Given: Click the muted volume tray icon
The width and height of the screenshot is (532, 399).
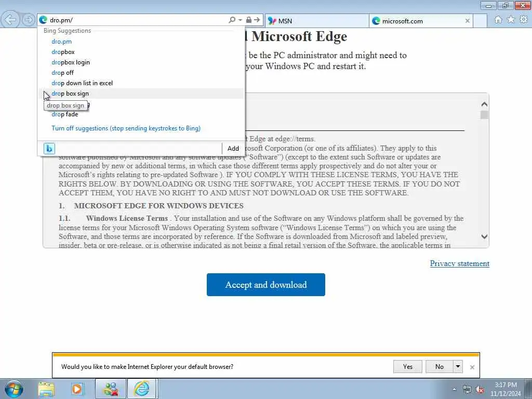Looking at the screenshot, I should tap(480, 390).
